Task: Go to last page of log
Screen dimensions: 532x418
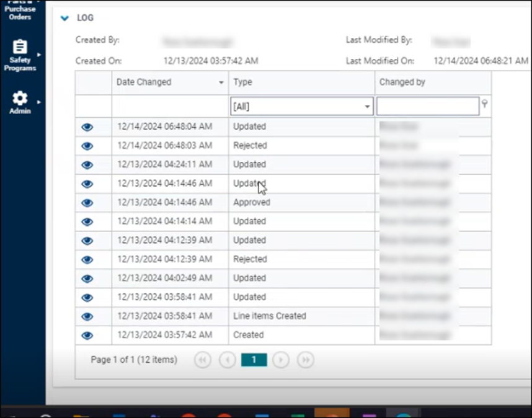Action: click(x=305, y=360)
